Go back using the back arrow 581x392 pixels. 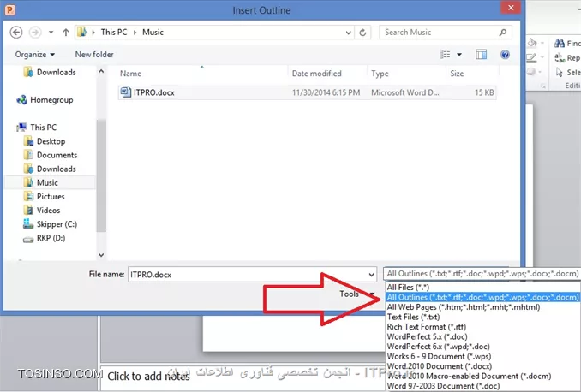pyautogui.click(x=16, y=33)
